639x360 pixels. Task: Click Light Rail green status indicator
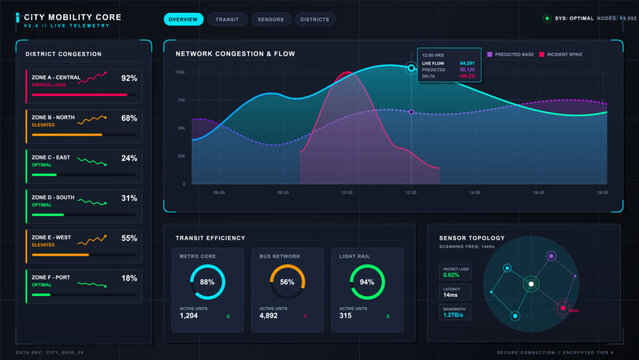click(x=388, y=316)
